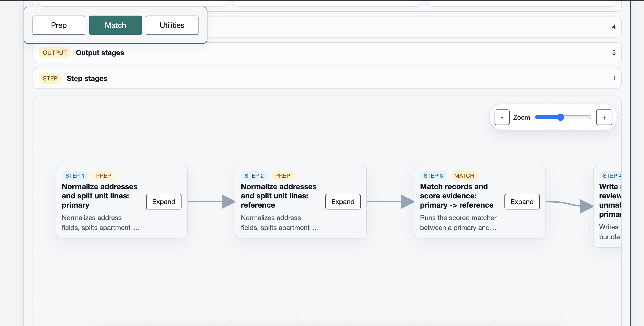Click the STEP 2 badge
This screenshot has width=644, height=326.
point(254,176)
